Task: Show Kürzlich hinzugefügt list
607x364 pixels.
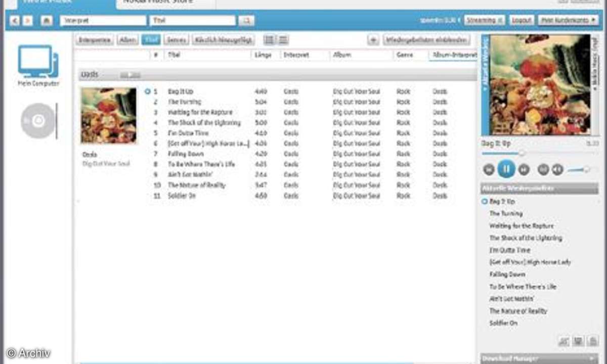Action: click(x=223, y=40)
